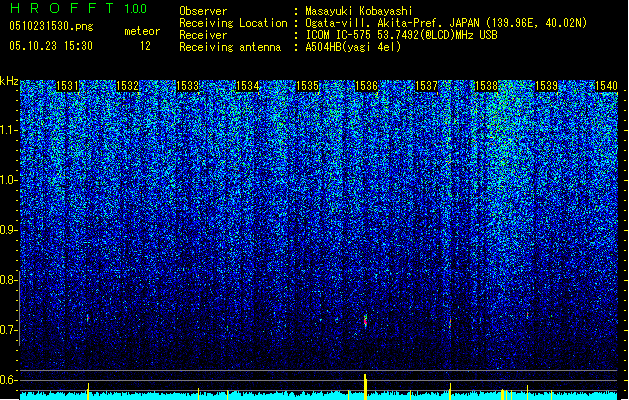Click the 0.8 kHz axis label
Screen dimensions: 629x400
(8, 280)
